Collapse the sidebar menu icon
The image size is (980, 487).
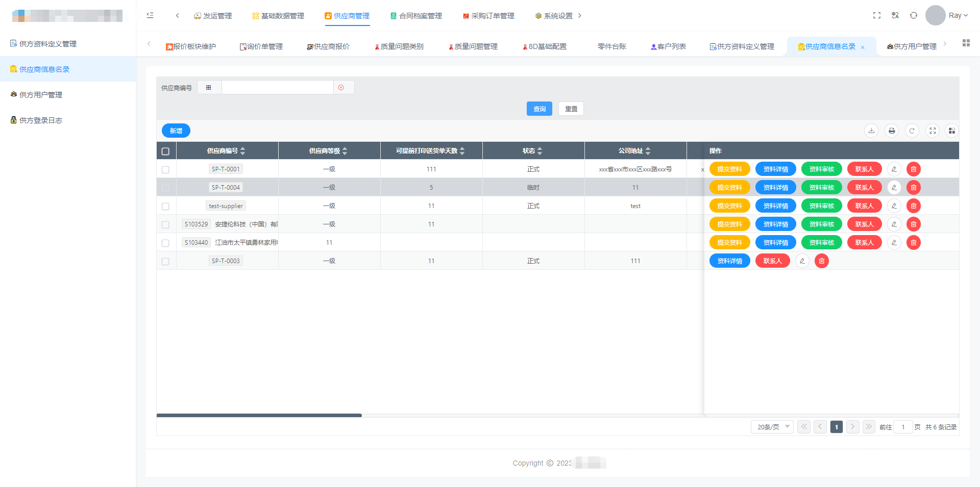point(150,15)
